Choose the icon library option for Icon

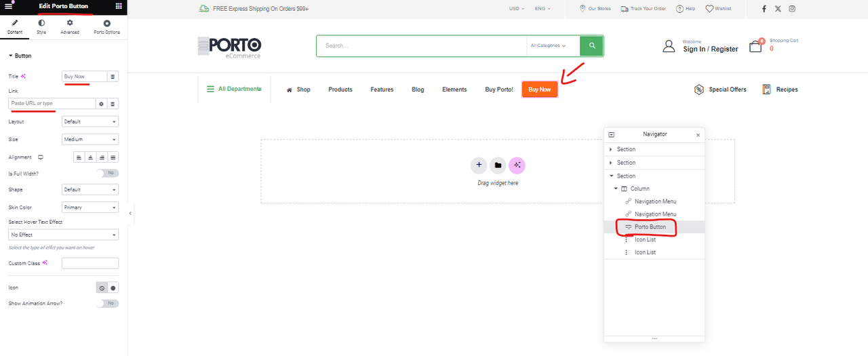tap(113, 288)
